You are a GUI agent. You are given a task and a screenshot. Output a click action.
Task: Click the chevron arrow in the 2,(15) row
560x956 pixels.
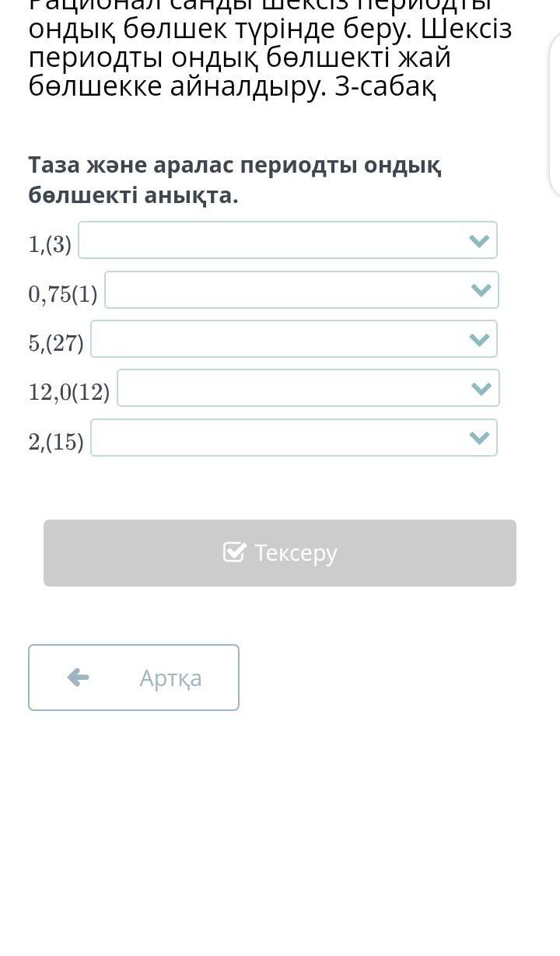480,438
